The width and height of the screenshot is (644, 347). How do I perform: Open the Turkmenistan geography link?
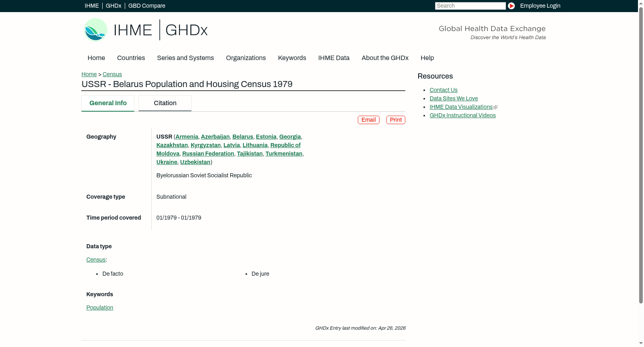pos(284,154)
